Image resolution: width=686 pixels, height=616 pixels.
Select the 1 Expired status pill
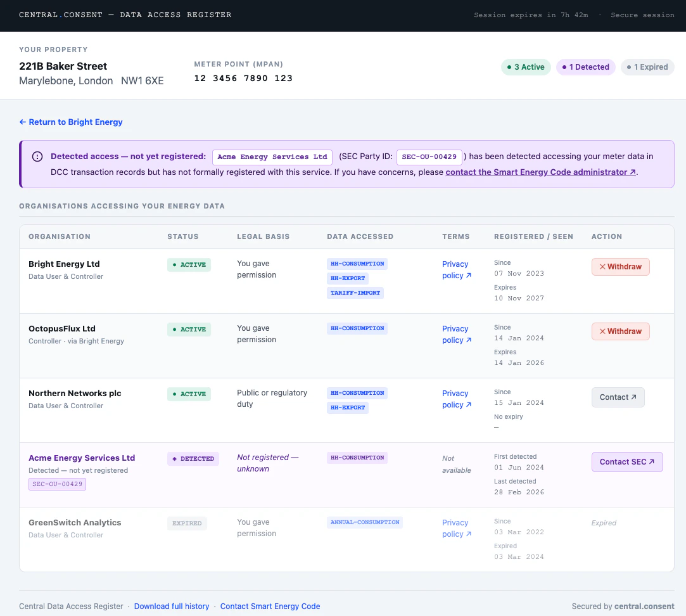647,67
